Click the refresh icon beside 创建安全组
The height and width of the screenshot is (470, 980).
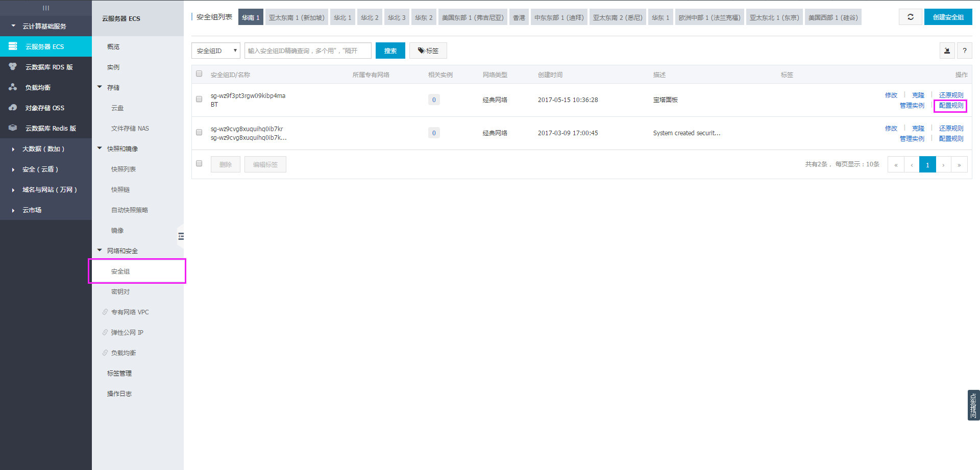click(x=910, y=17)
